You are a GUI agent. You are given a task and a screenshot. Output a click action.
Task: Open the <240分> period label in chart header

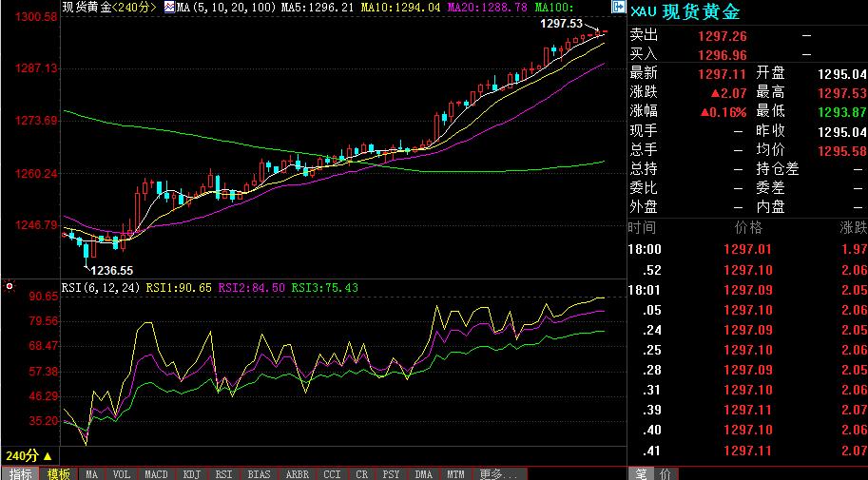coord(131,8)
